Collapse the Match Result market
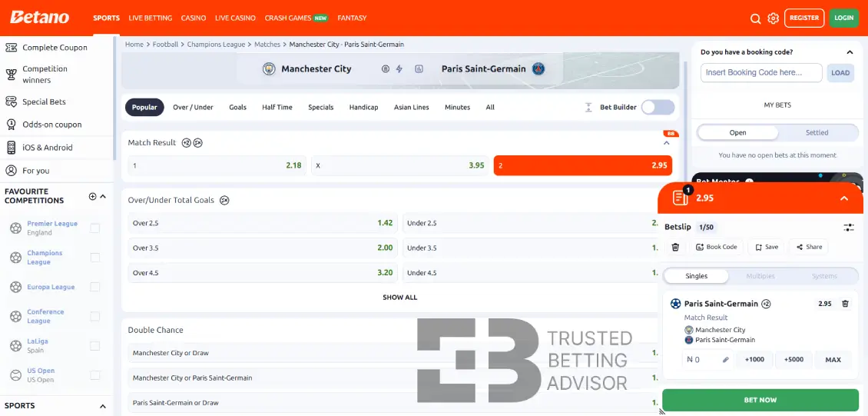This screenshot has height=416, width=868. (667, 143)
